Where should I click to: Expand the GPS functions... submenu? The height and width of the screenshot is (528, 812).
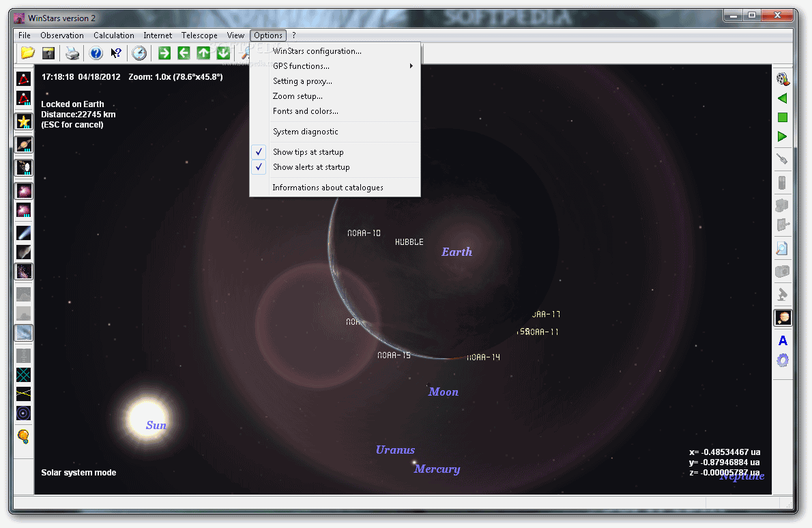point(335,65)
